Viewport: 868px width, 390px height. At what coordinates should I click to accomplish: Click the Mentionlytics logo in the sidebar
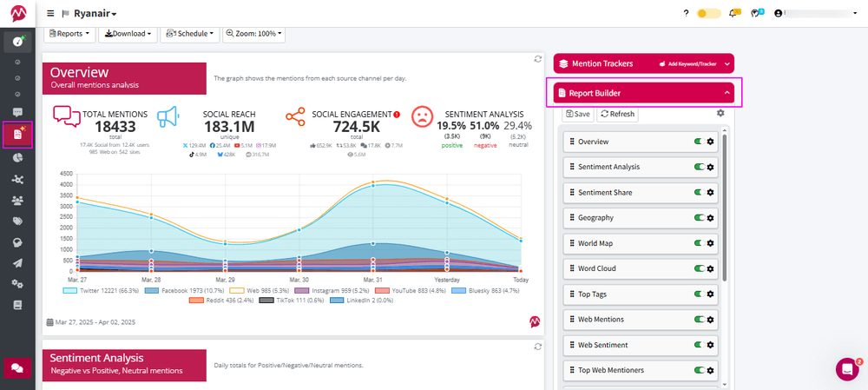coord(17,13)
